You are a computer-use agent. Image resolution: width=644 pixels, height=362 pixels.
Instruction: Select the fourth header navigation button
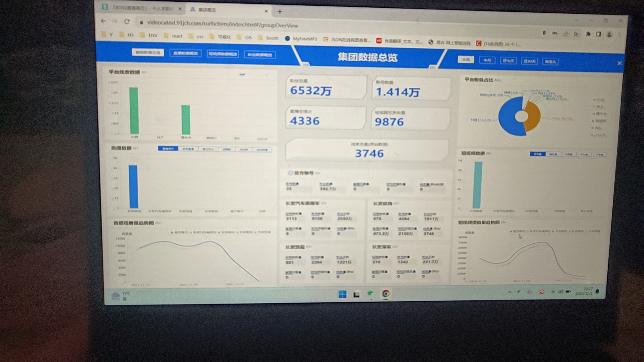point(260,55)
